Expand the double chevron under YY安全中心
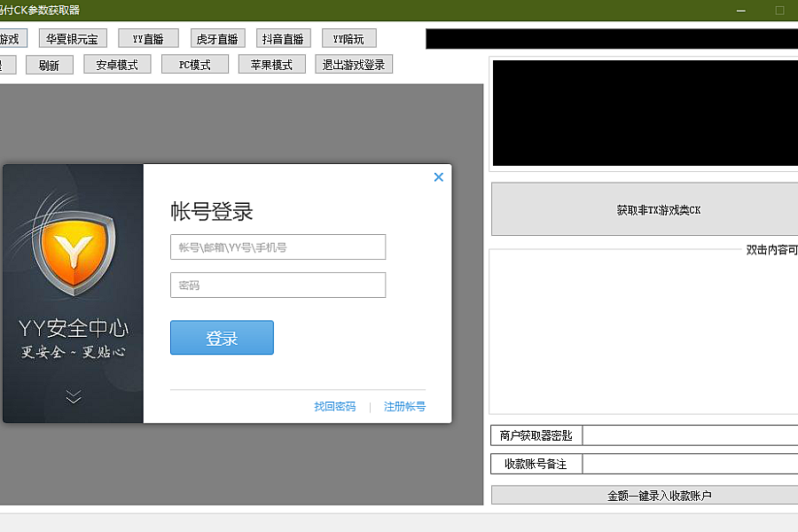The height and width of the screenshot is (532, 798). pos(74,396)
